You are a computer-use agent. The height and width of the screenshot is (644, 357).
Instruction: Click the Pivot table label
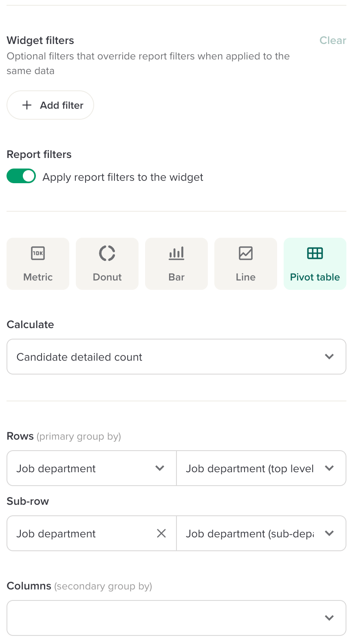[315, 277]
